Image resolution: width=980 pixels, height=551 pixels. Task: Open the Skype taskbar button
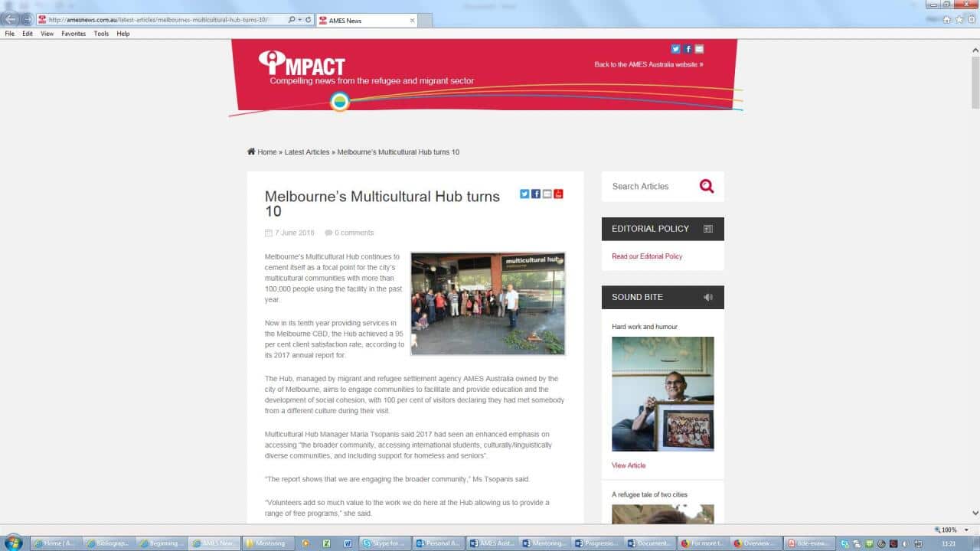click(x=387, y=543)
